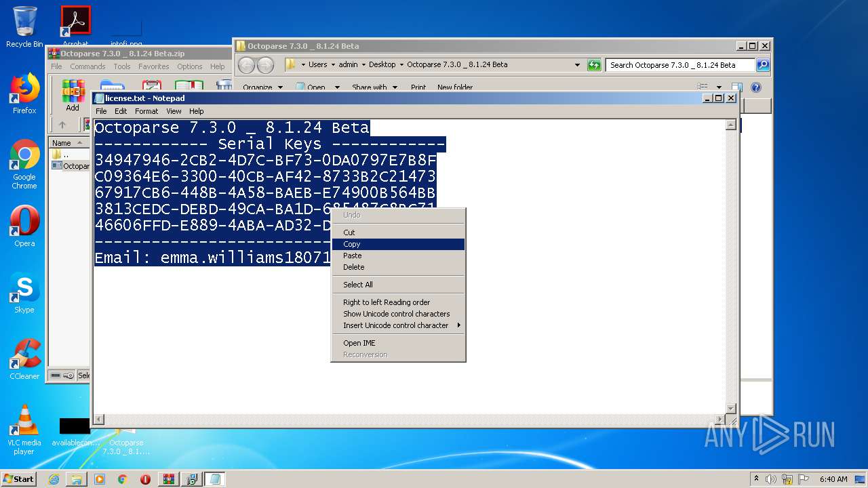Click Notepad vertical scrollbar up arrow
This screenshot has height=488, width=868.
pos(731,125)
